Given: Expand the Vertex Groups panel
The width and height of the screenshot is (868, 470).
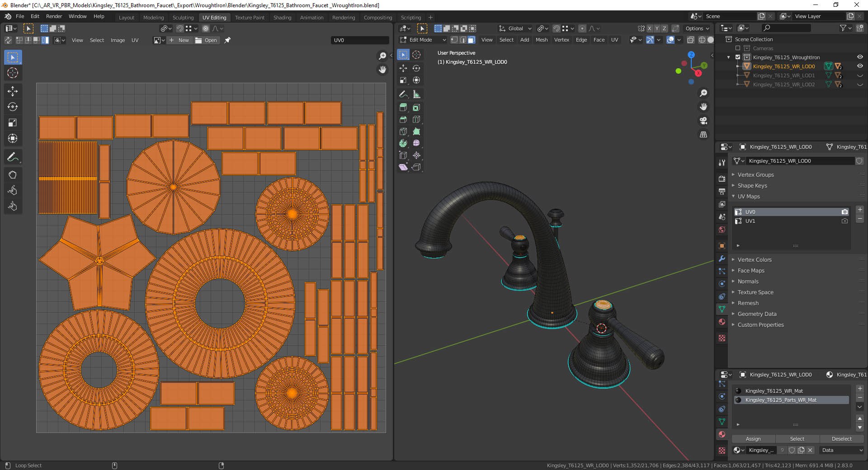Looking at the screenshot, I should point(755,175).
